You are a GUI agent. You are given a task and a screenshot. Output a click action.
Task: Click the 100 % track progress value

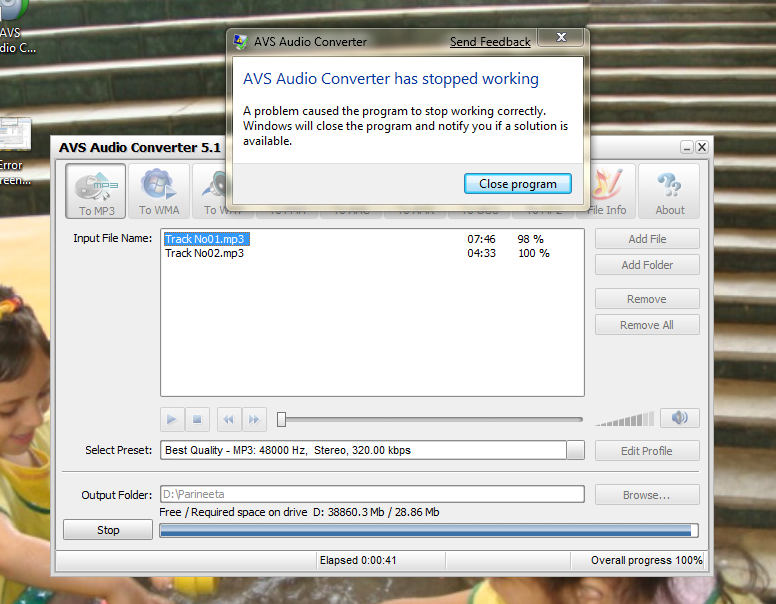(534, 253)
